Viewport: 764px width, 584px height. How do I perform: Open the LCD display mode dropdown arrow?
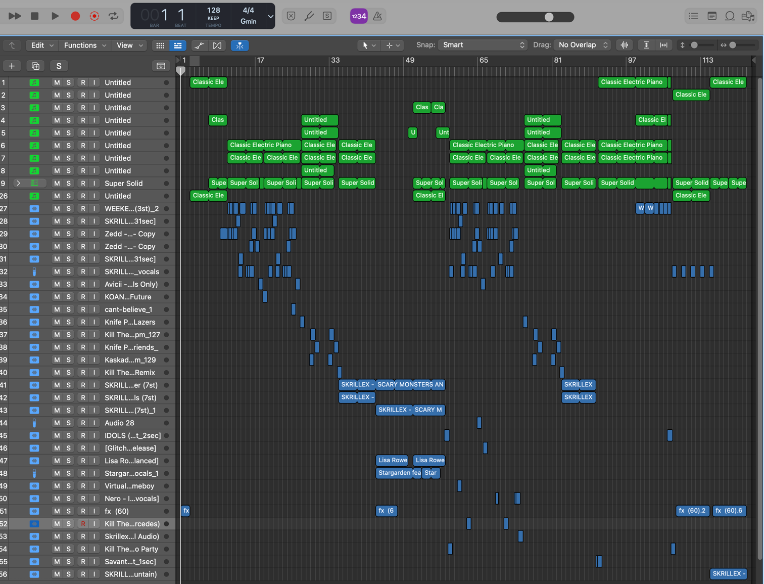pyautogui.click(x=270, y=16)
